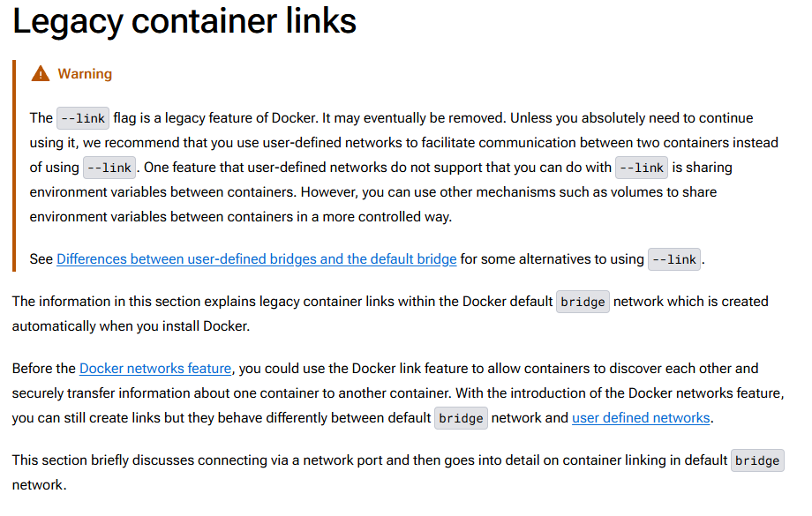Click the bridge code tag after "Docker default"
The height and width of the screenshot is (516, 812).
tap(583, 302)
